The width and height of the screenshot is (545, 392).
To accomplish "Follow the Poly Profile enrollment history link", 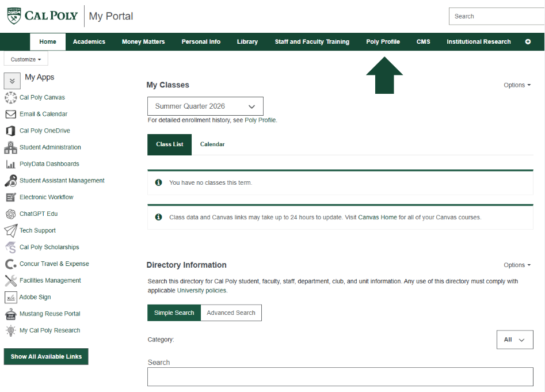I will 260,120.
